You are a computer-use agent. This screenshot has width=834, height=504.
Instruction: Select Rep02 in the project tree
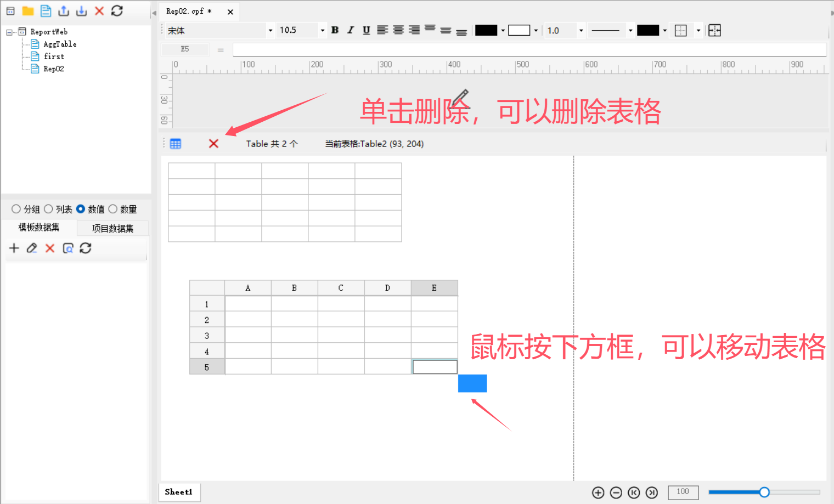click(x=54, y=69)
